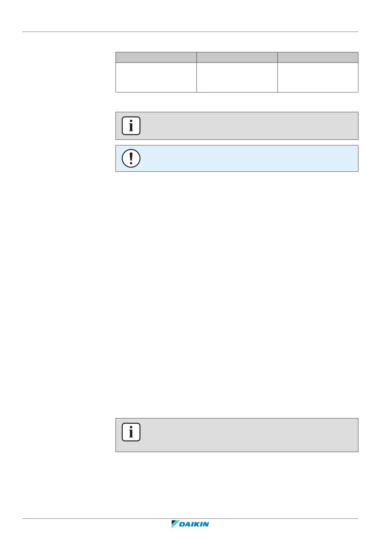Click the Daikin triangle emblem
392x554 pixels.
tap(175, 524)
